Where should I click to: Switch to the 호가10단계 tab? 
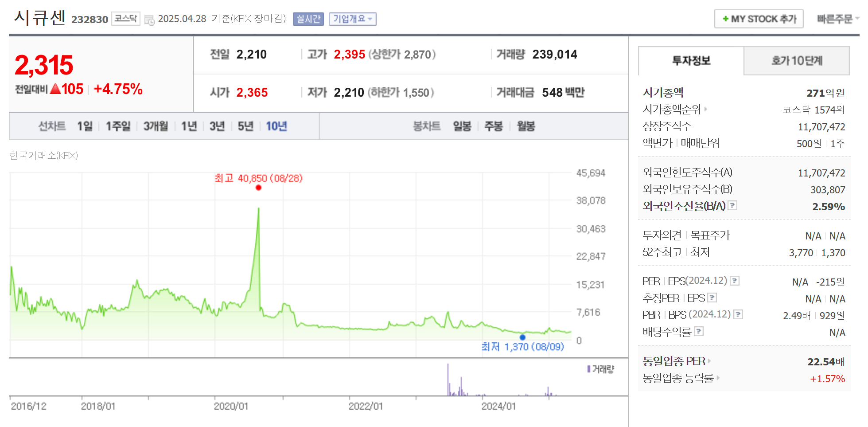click(797, 61)
